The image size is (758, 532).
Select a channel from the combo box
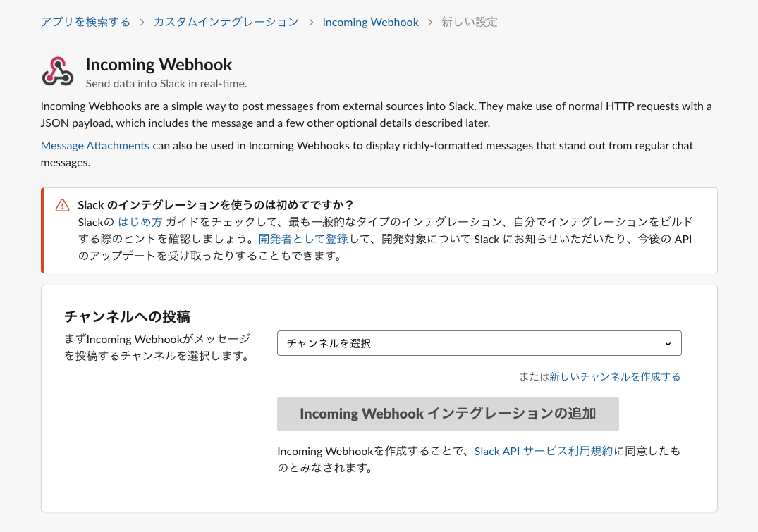479,343
